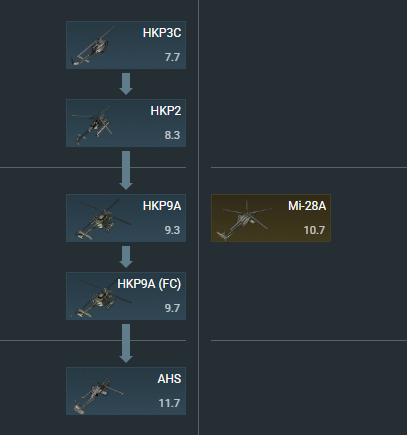Select the HKP3C helicopter card
Image resolution: width=407 pixels, height=435 pixels.
coord(126,45)
